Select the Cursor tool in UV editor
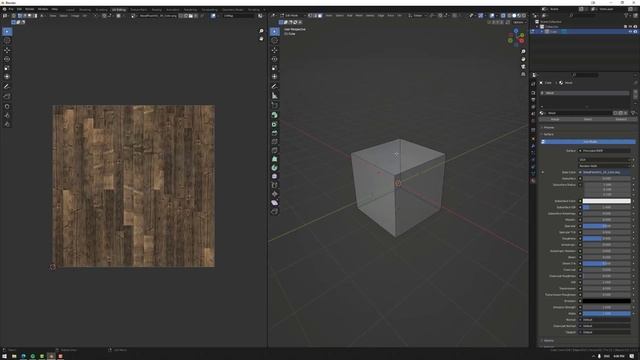This screenshot has width=640, height=360. click(x=7, y=41)
